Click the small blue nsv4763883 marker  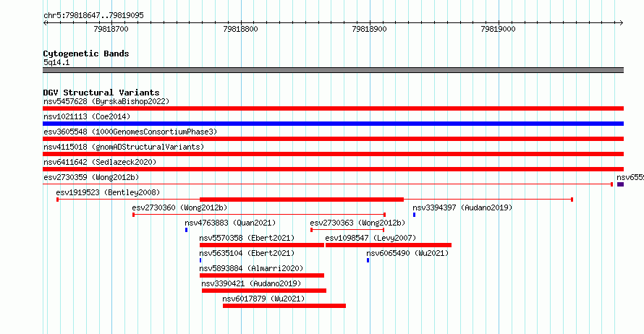point(186,230)
